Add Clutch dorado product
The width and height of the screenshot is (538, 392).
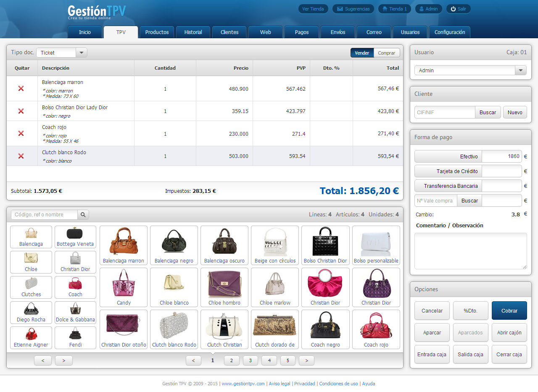point(275,329)
